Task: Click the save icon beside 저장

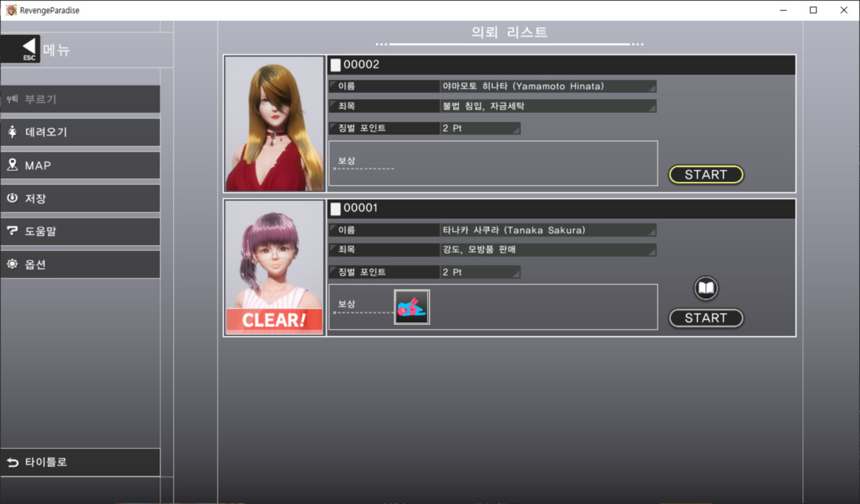Action: [12, 198]
